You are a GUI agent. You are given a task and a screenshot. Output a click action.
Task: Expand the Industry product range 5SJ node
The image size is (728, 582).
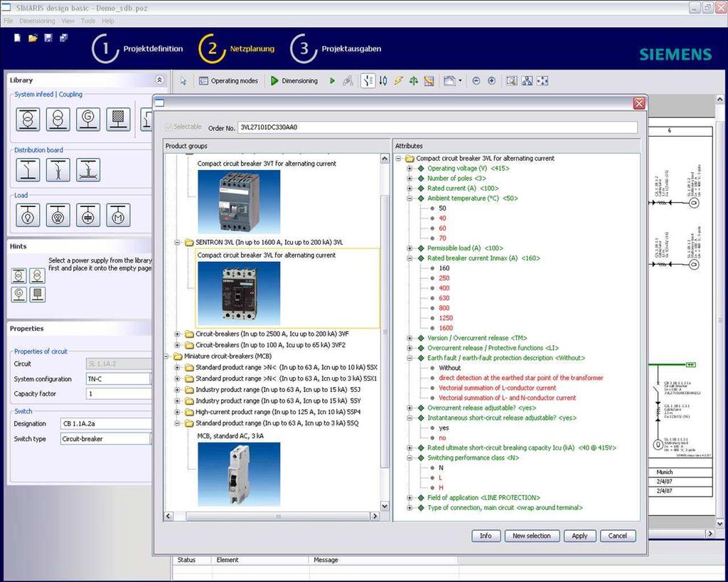(x=177, y=390)
